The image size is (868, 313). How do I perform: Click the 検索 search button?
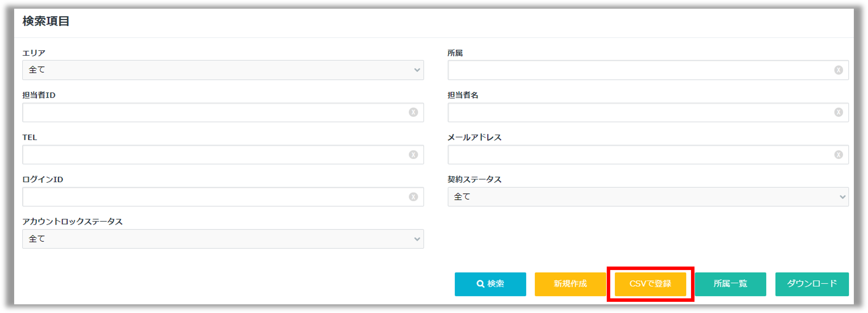pos(490,284)
